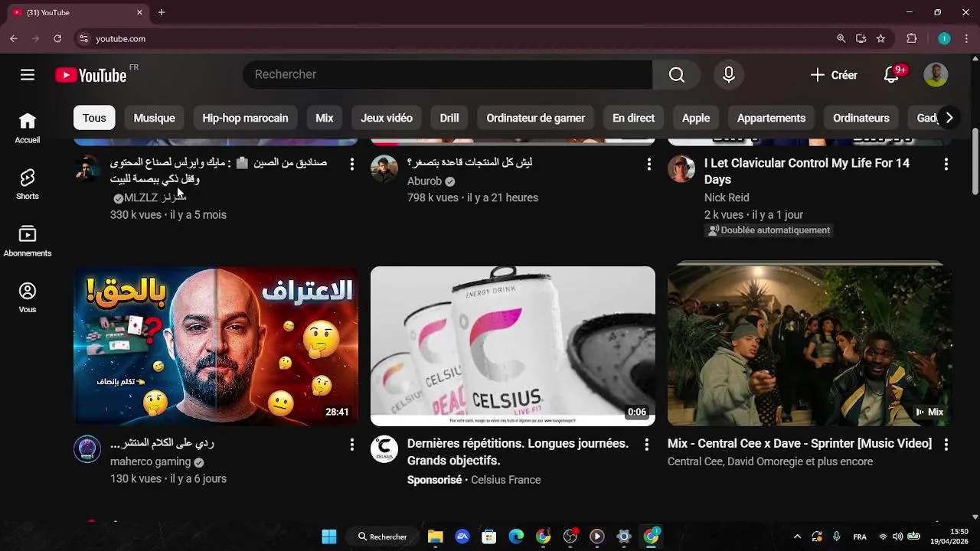The width and height of the screenshot is (980, 551).
Task: Select the Tous filter chip
Action: [x=94, y=118]
